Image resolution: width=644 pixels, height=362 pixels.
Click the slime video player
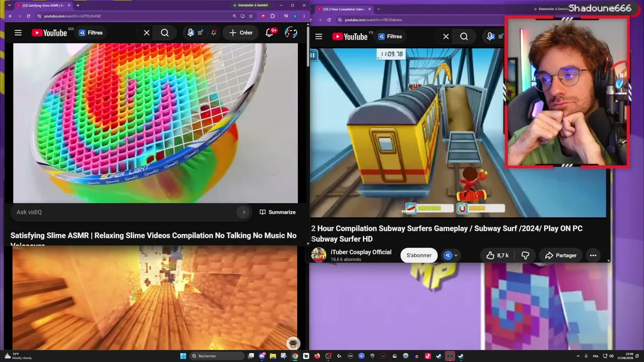155,123
